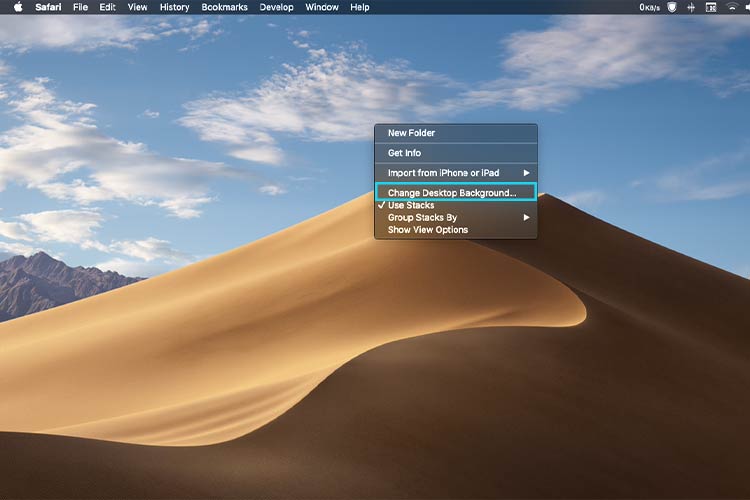Image resolution: width=750 pixels, height=500 pixels.
Task: Click the calendar date icon in menu bar
Action: (x=711, y=7)
